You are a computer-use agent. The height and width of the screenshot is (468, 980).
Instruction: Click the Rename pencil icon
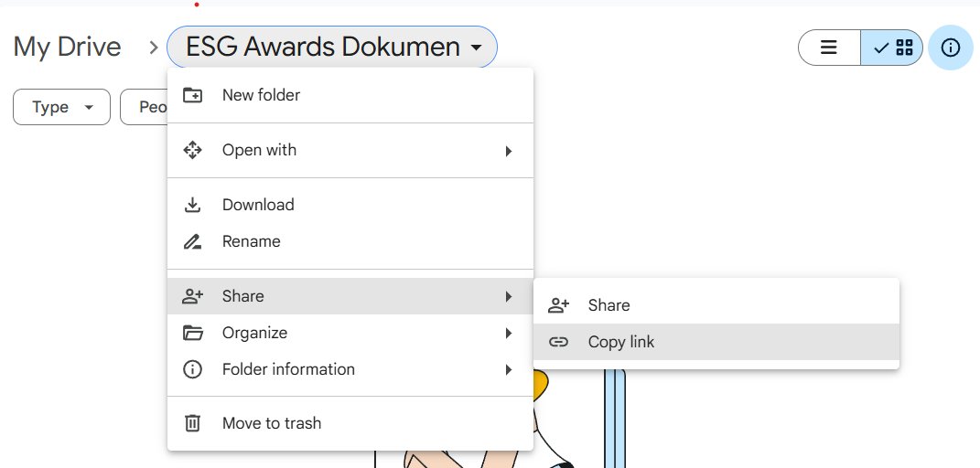tap(192, 241)
